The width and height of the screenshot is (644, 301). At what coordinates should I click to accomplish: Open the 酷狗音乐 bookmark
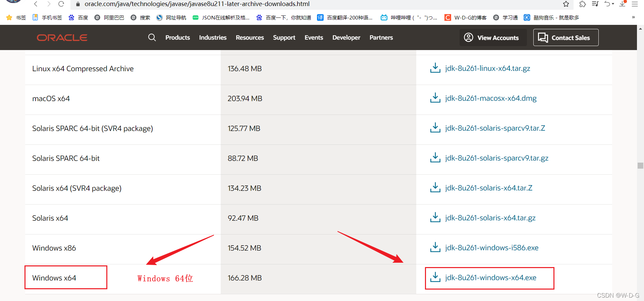pos(551,17)
